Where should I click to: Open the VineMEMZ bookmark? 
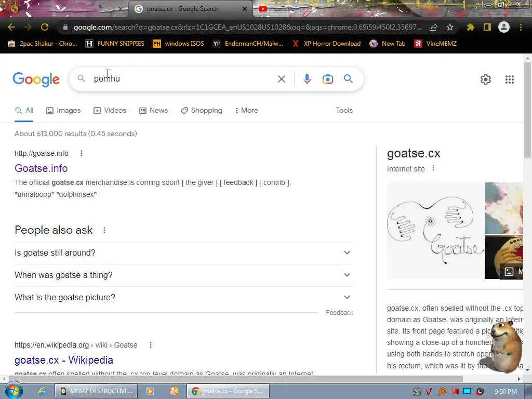435,44
